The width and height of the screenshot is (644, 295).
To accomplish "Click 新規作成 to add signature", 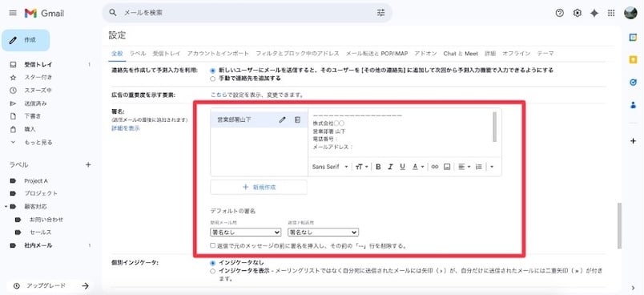I will coord(259,187).
